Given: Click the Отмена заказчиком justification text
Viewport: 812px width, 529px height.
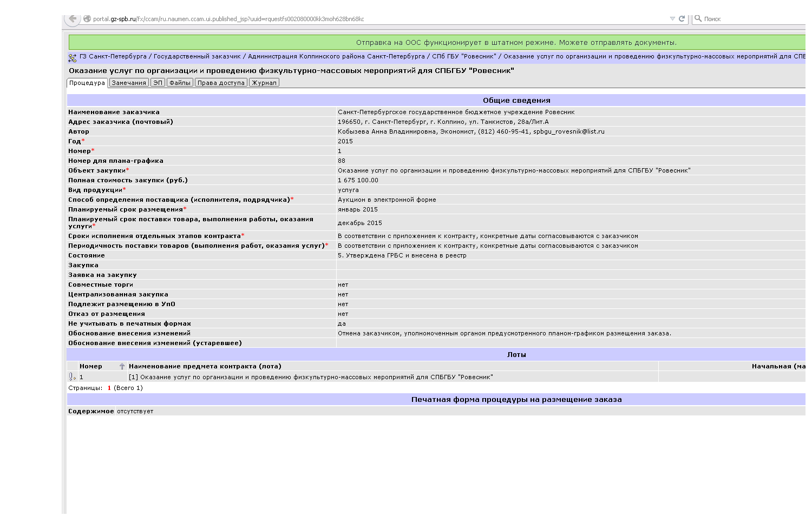Looking at the screenshot, I should (x=505, y=333).
